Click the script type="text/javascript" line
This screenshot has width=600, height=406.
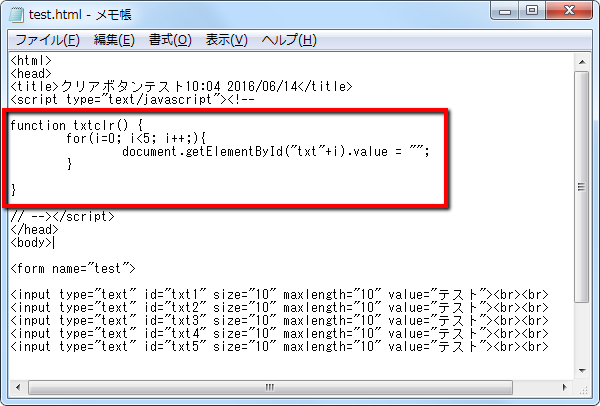click(132, 99)
